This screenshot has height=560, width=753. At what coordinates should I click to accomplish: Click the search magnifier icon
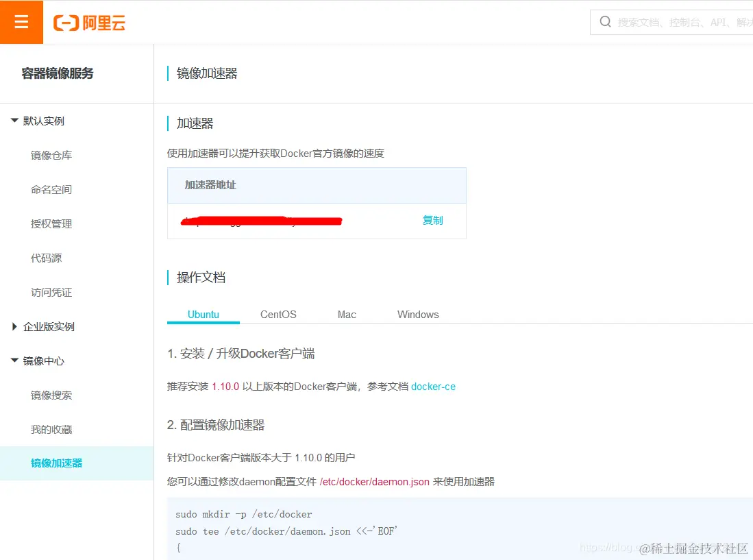coord(605,22)
